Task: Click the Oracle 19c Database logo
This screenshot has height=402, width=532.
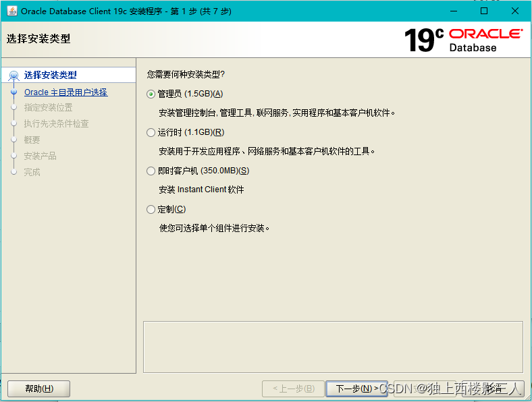Action: pyautogui.click(x=463, y=40)
